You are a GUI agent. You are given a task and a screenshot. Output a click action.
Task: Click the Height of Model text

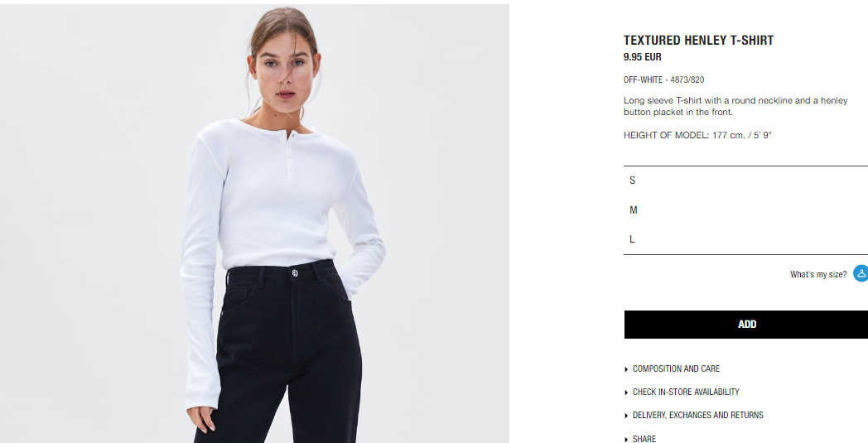coord(697,135)
